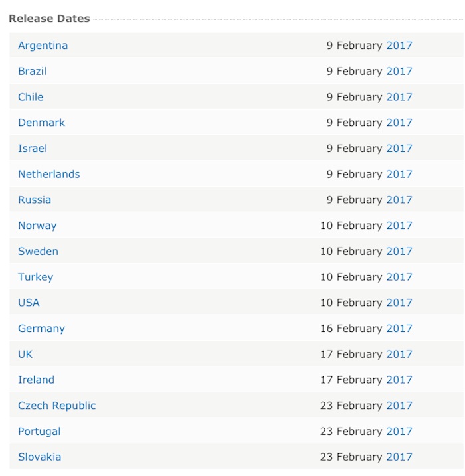Click the Turkey country link
Viewport: 465px width, 476px height.
[35, 277]
